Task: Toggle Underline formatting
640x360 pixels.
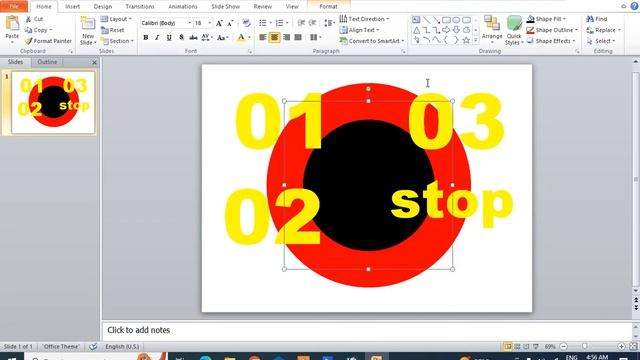Action: click(x=169, y=38)
